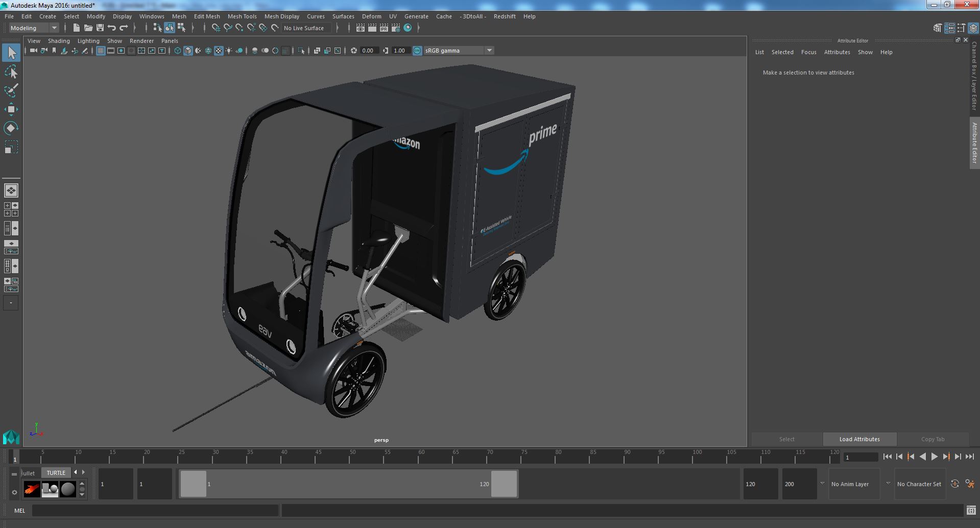Viewport: 980px width, 528px height.
Task: Toggle wireframe shading in viewport
Action: (x=178, y=51)
